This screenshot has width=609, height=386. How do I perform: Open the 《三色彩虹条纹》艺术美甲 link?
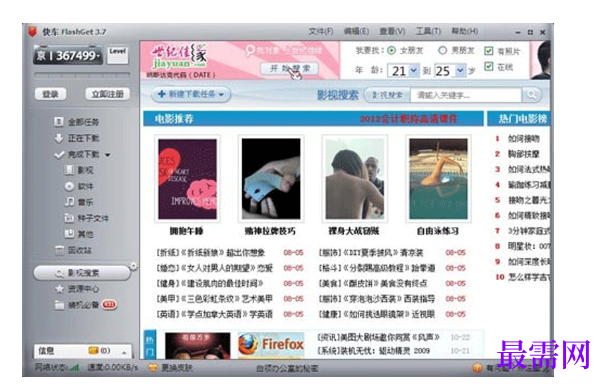(214, 299)
